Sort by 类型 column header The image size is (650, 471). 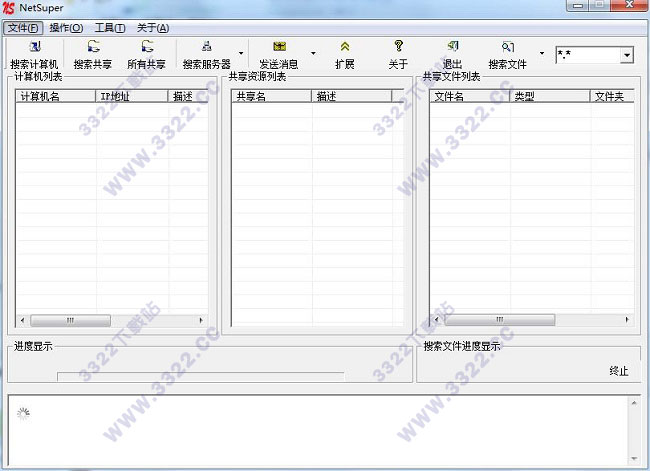click(x=550, y=96)
